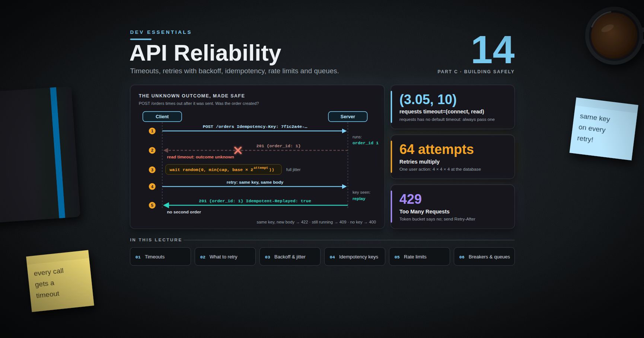Click "order_id 1" under runs:
The width and height of the screenshot is (644, 338).
(365, 143)
